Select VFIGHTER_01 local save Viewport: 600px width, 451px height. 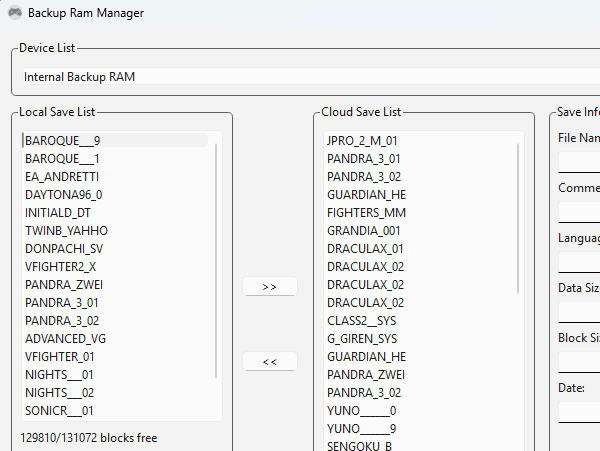point(115,356)
